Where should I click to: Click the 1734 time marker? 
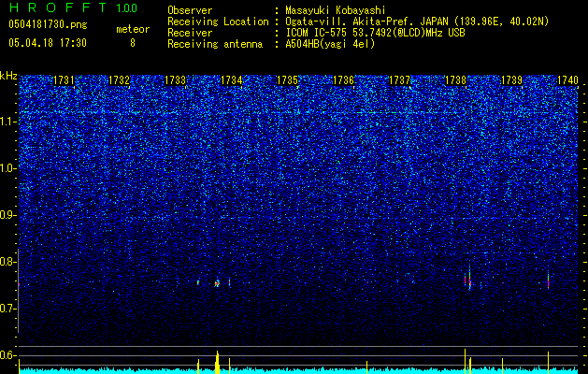(232, 80)
